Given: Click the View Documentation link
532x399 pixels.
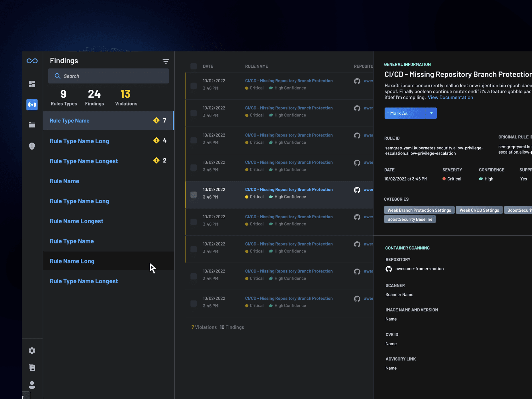Looking at the screenshot, I should click(x=450, y=97).
